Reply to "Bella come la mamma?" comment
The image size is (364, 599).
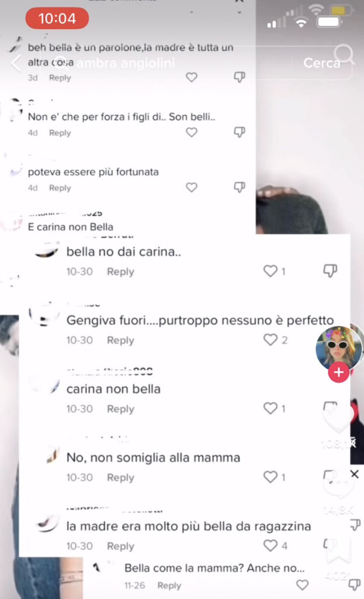pyautogui.click(x=169, y=585)
